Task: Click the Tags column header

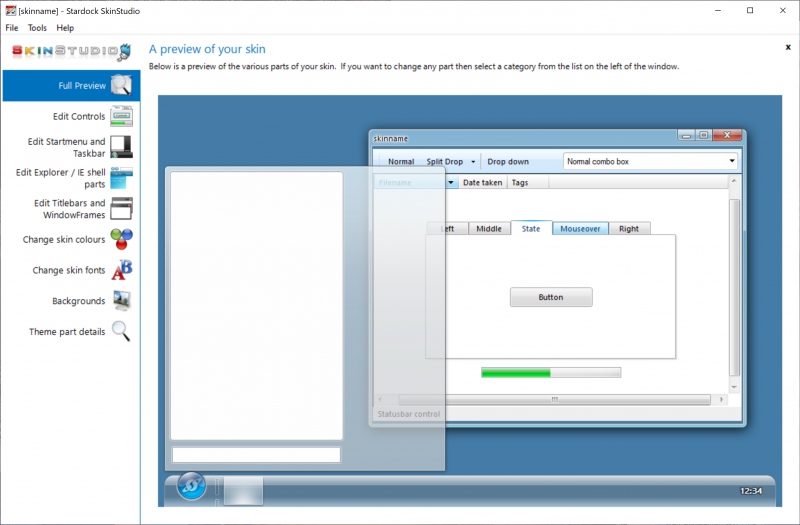Action: (528, 182)
